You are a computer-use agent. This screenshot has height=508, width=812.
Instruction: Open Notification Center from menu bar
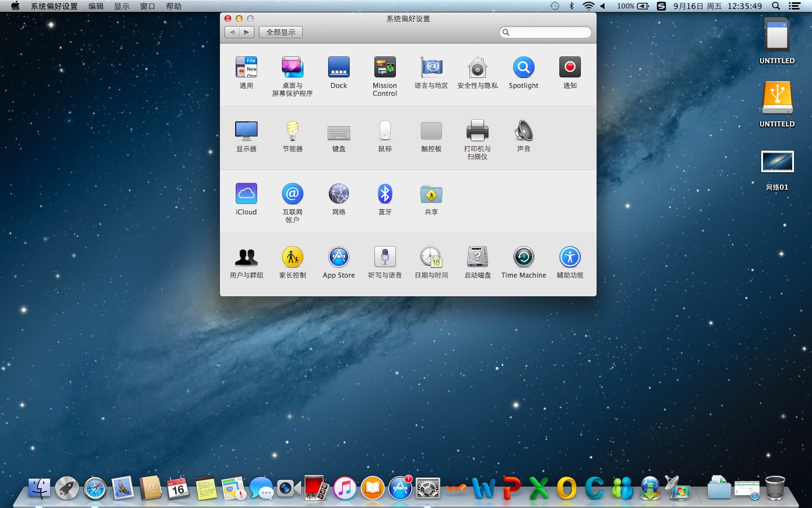pyautogui.click(x=795, y=6)
